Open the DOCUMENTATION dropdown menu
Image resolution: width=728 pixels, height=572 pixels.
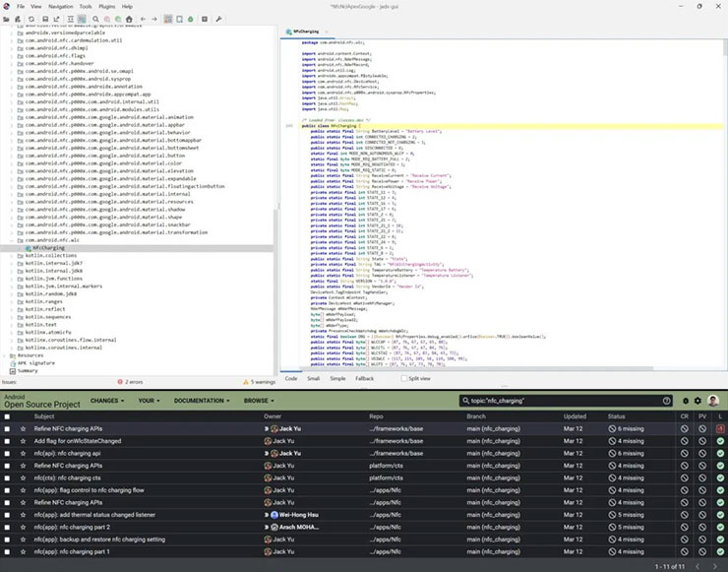coord(203,401)
